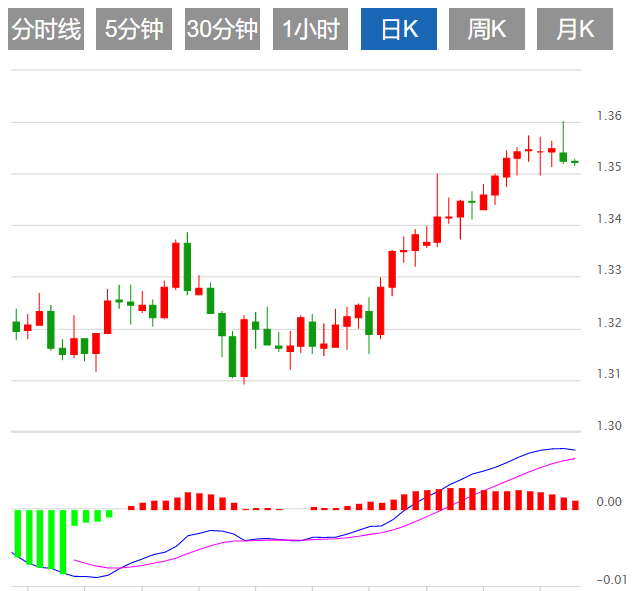Select the 5分钟 interval tab
The width and height of the screenshot is (642, 591).
[x=134, y=29]
